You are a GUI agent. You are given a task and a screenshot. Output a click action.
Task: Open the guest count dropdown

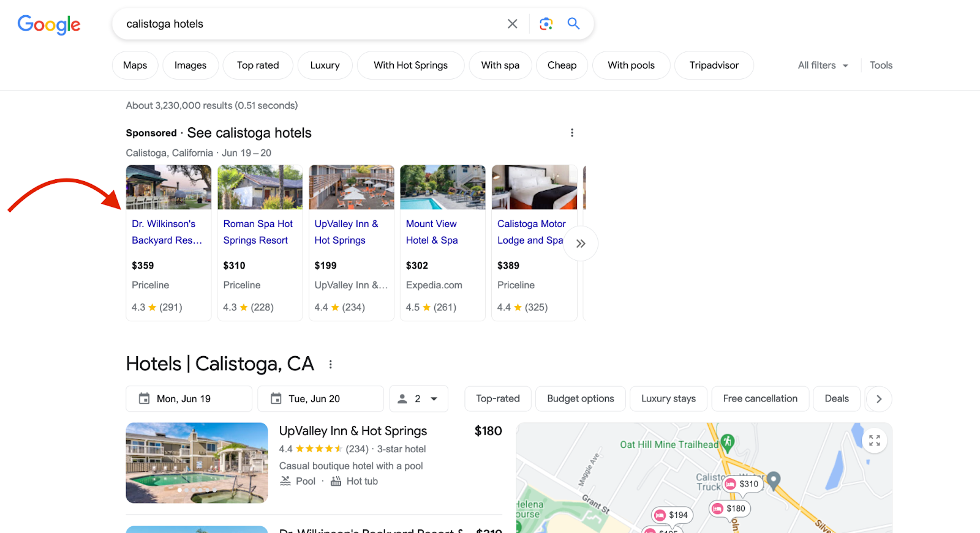point(419,399)
